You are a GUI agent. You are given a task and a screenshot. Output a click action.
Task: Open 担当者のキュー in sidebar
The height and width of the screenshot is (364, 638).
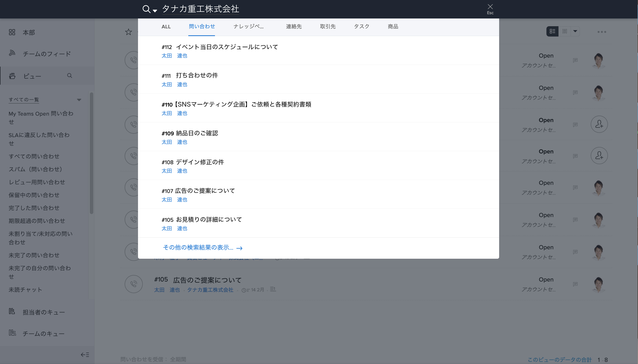[x=44, y=312]
